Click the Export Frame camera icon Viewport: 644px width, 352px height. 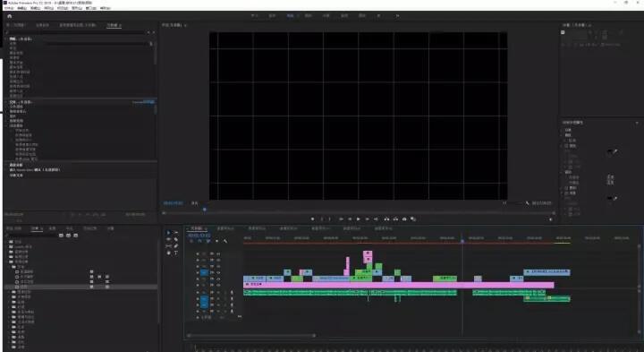click(404, 219)
